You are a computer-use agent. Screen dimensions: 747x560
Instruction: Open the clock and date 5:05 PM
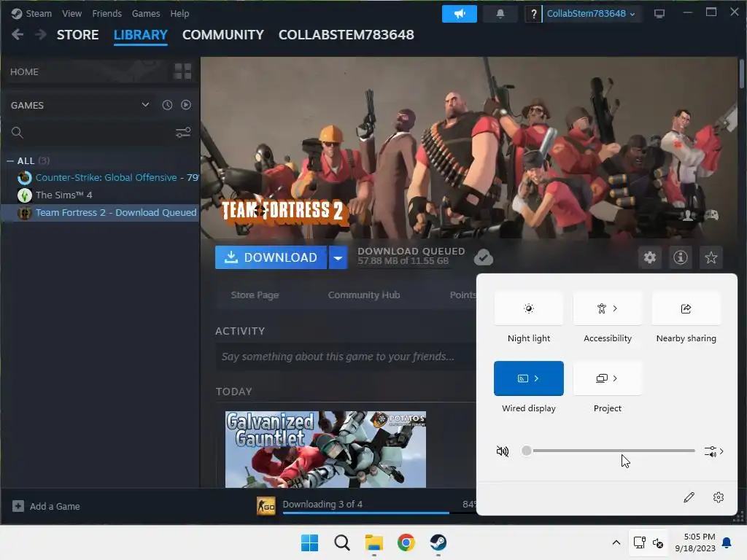tap(694, 542)
